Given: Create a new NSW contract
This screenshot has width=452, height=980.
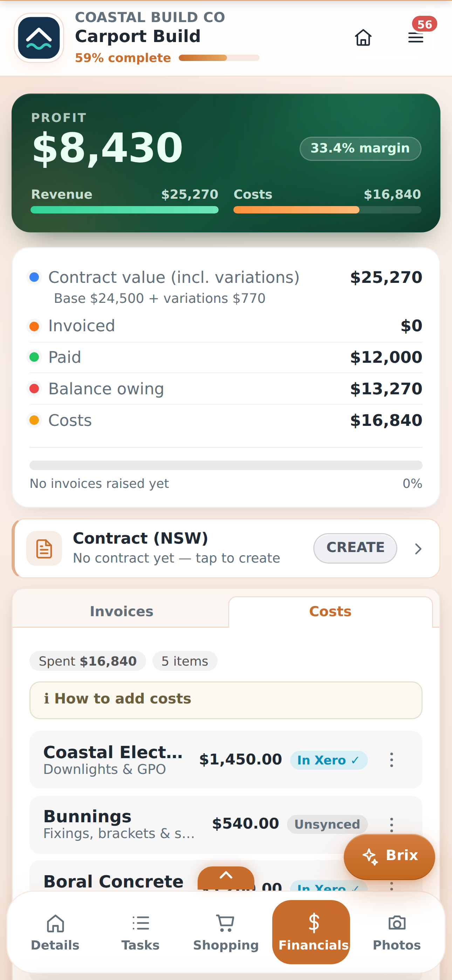Looking at the screenshot, I should click(x=355, y=548).
